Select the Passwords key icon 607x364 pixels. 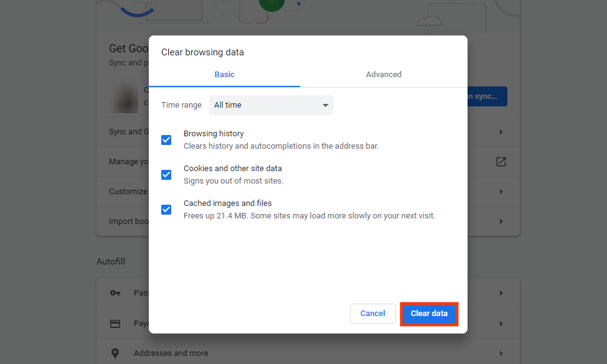[x=115, y=292]
